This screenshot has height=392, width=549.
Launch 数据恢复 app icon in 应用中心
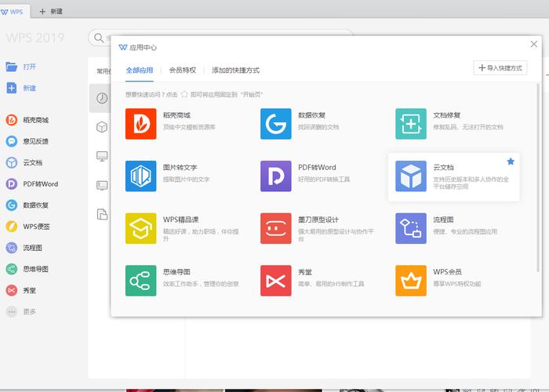pos(276,124)
